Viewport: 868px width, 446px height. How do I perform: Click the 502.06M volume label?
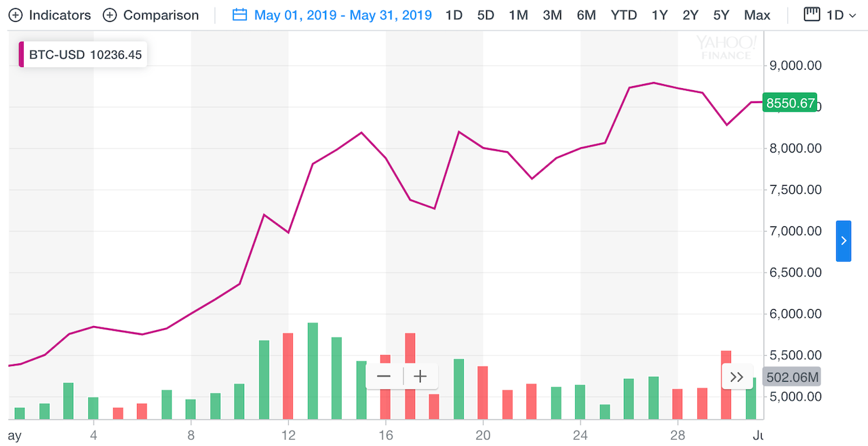tap(792, 377)
